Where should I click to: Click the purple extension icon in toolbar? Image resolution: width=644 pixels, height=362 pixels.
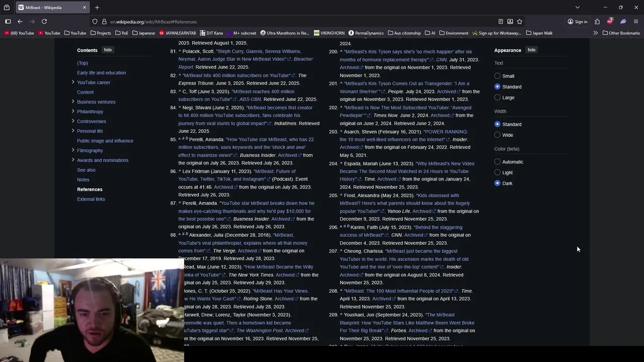[x=623, y=22]
